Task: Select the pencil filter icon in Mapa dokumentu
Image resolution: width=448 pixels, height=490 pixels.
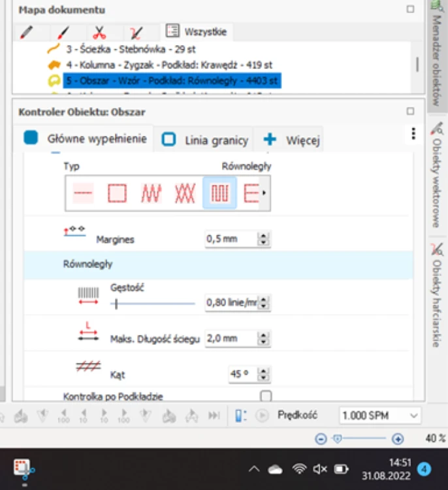Action: (26, 32)
